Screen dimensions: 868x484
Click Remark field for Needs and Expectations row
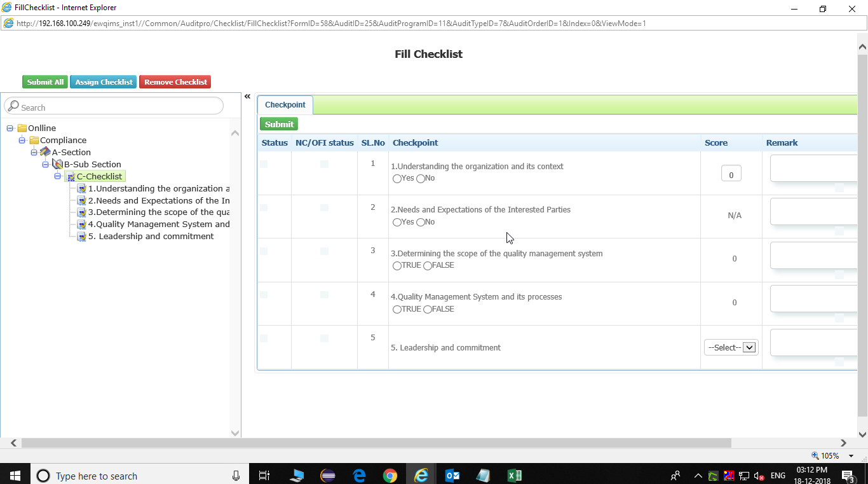pyautogui.click(x=814, y=212)
